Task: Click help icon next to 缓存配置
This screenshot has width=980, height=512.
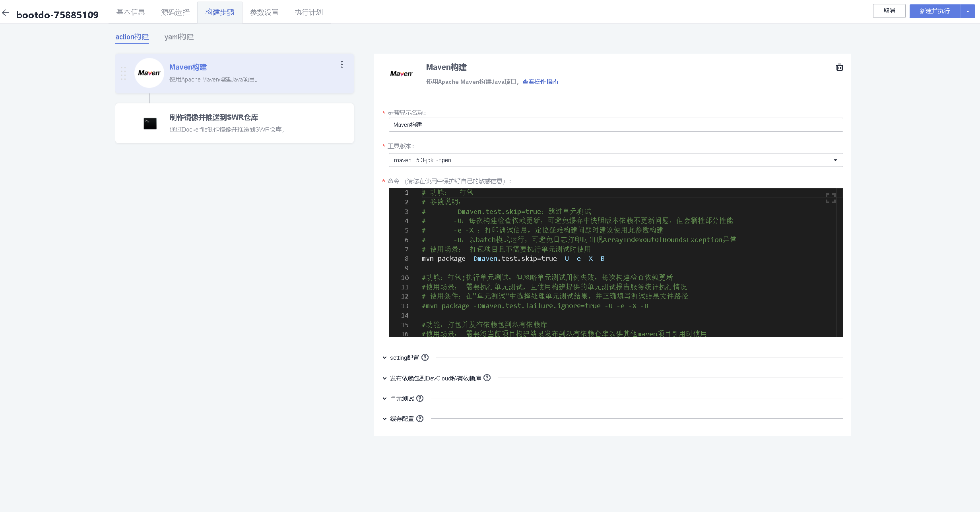Action: point(420,419)
